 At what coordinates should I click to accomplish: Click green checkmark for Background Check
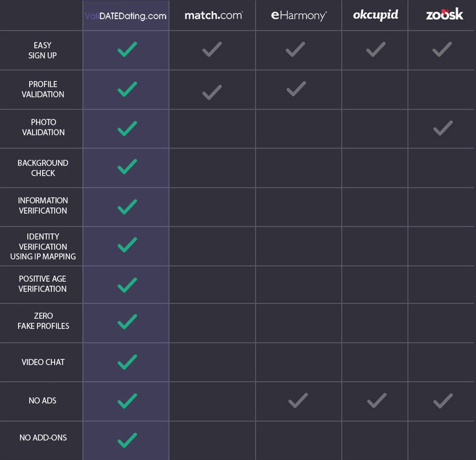tap(127, 166)
